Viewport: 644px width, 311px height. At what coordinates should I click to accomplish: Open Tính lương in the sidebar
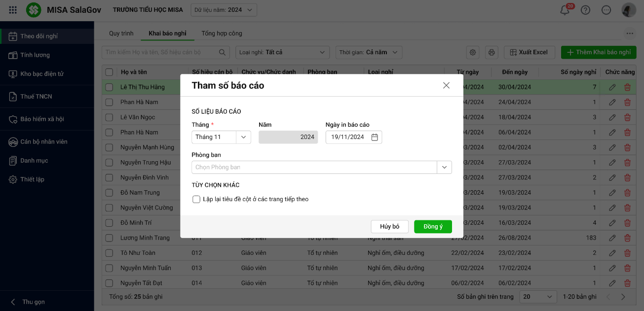(35, 55)
